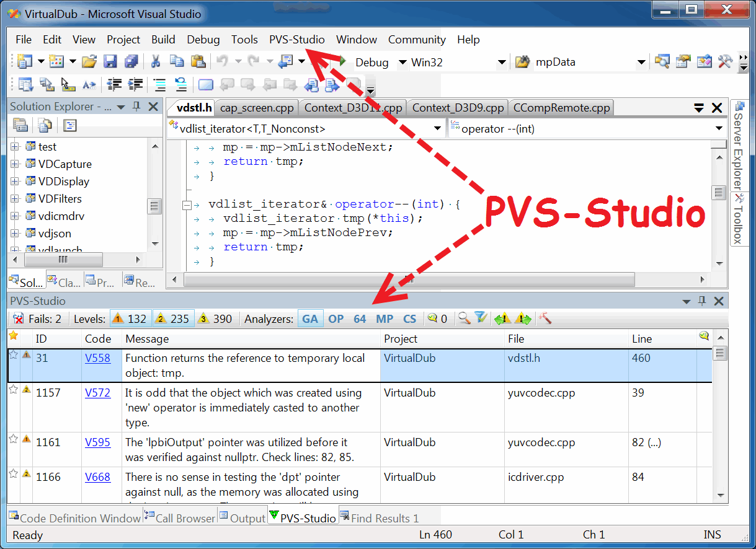The height and width of the screenshot is (549, 756).
Task: Open the Object Browser toolbar icon
Action: click(705, 61)
